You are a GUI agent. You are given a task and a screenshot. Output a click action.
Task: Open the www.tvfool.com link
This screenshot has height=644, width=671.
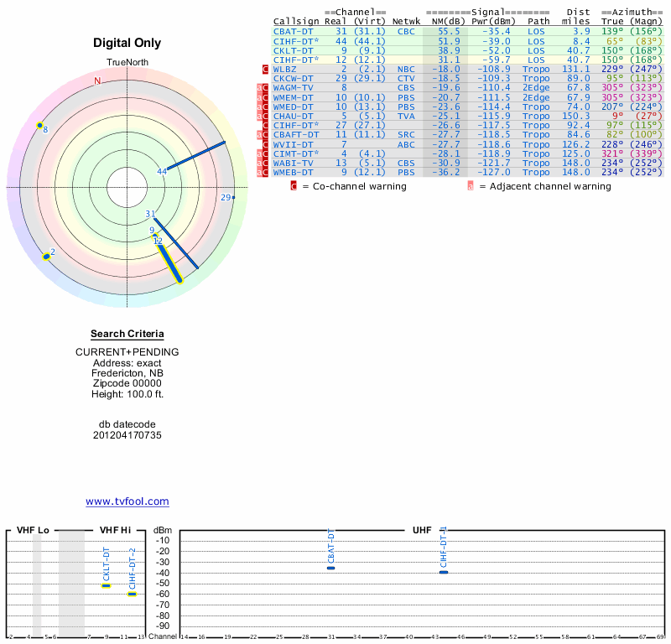click(127, 501)
